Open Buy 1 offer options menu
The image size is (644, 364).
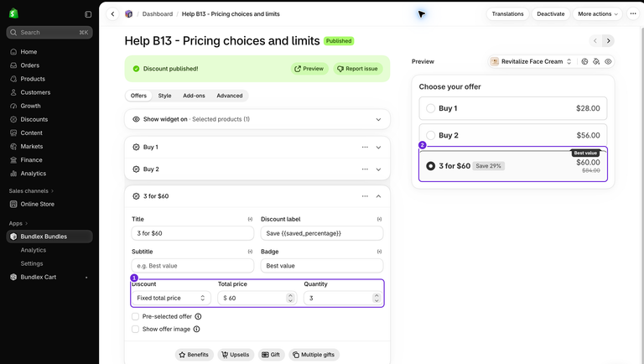(x=365, y=147)
